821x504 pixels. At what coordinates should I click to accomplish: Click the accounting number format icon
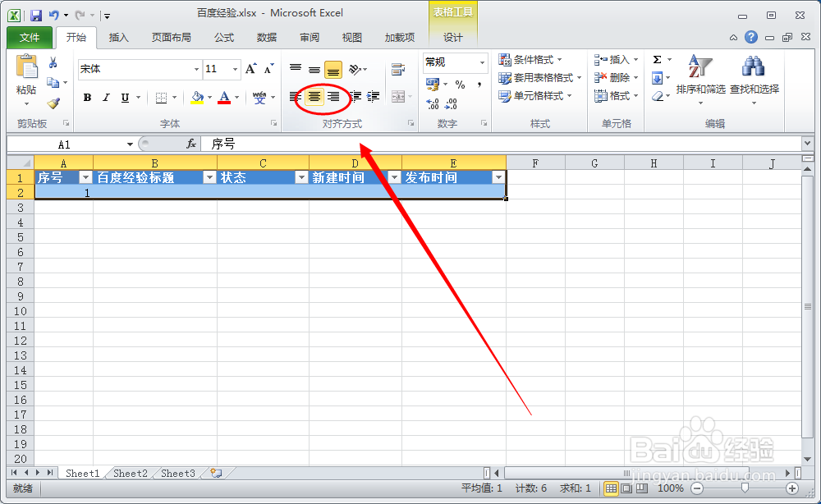433,84
